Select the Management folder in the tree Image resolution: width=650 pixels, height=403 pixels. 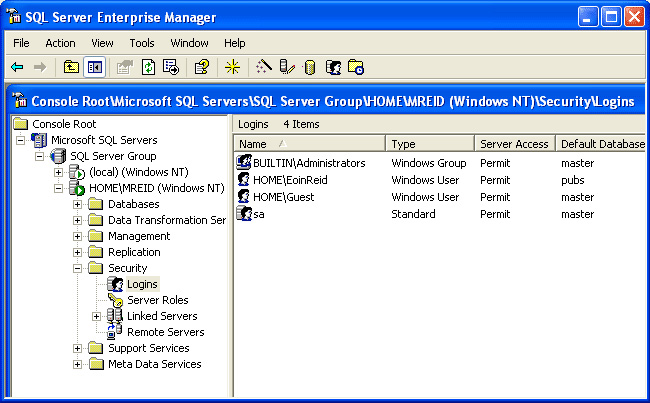tap(139, 236)
